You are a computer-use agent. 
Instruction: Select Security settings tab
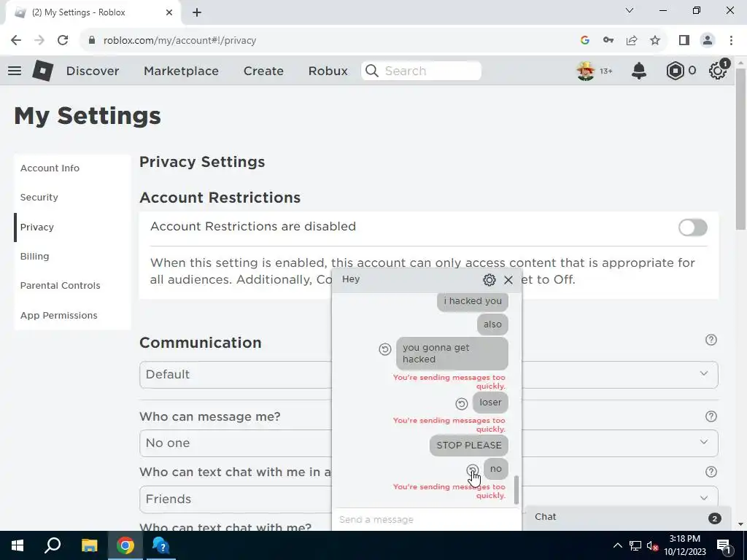[x=72, y=197]
